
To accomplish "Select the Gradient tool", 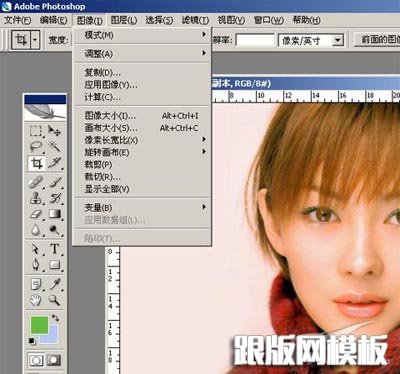I will (54, 214).
